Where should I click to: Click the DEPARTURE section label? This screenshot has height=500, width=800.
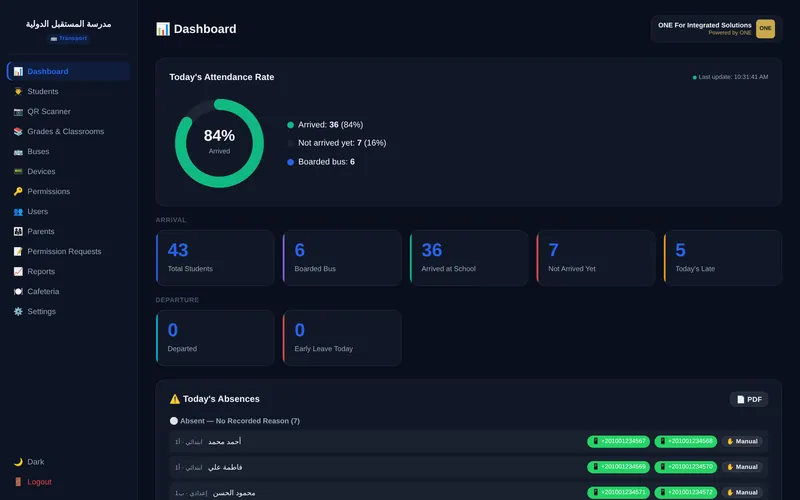(x=177, y=300)
